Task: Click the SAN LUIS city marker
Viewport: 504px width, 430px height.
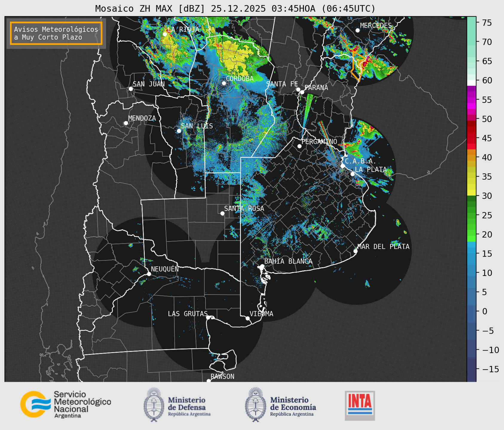Action: (179, 131)
